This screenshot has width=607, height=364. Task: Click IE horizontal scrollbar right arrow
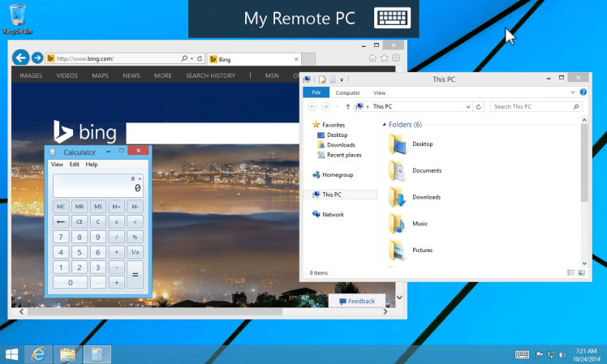pyautogui.click(x=385, y=312)
